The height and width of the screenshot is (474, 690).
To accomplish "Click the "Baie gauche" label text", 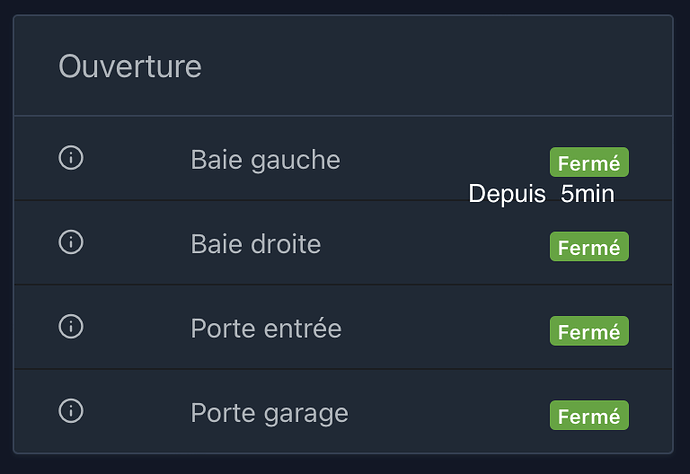I will pyautogui.click(x=265, y=159).
